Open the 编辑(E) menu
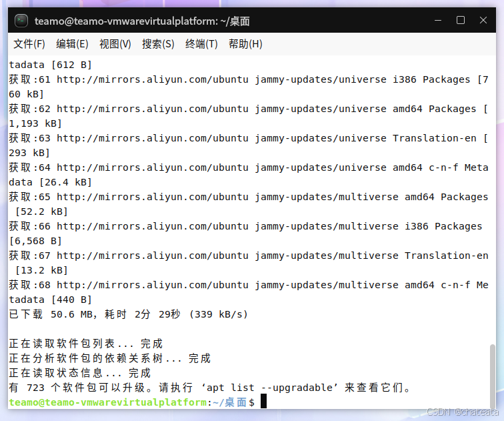The width and height of the screenshot is (504, 421). tap(72, 44)
